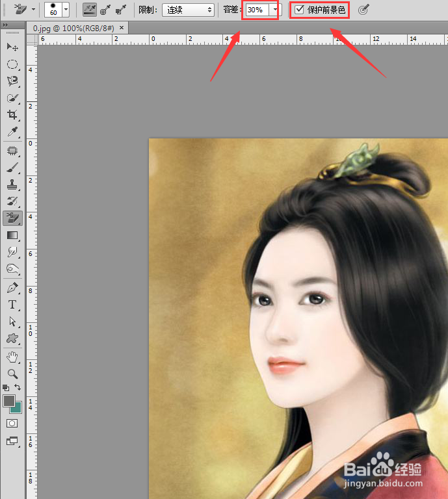Image resolution: width=448 pixels, height=499 pixels.
Task: Select the Custom Shape tool
Action: [12, 339]
